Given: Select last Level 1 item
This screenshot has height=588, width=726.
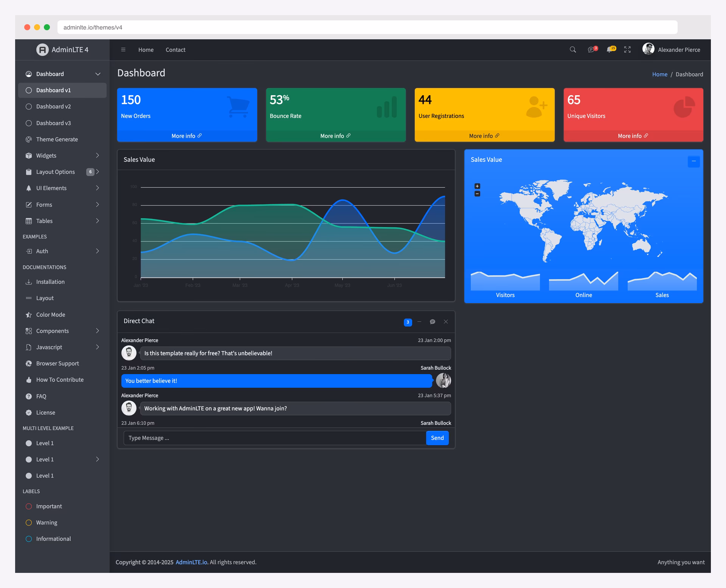Looking at the screenshot, I should [x=62, y=476].
